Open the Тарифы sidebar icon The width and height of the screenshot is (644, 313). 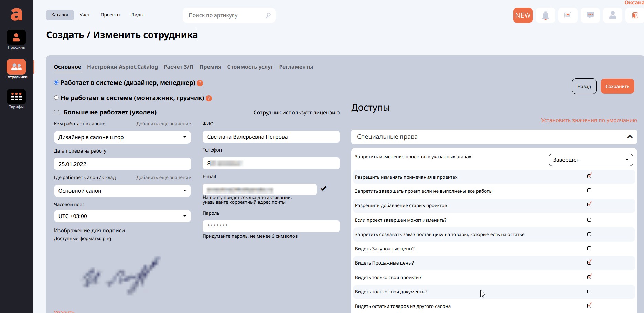tap(16, 97)
